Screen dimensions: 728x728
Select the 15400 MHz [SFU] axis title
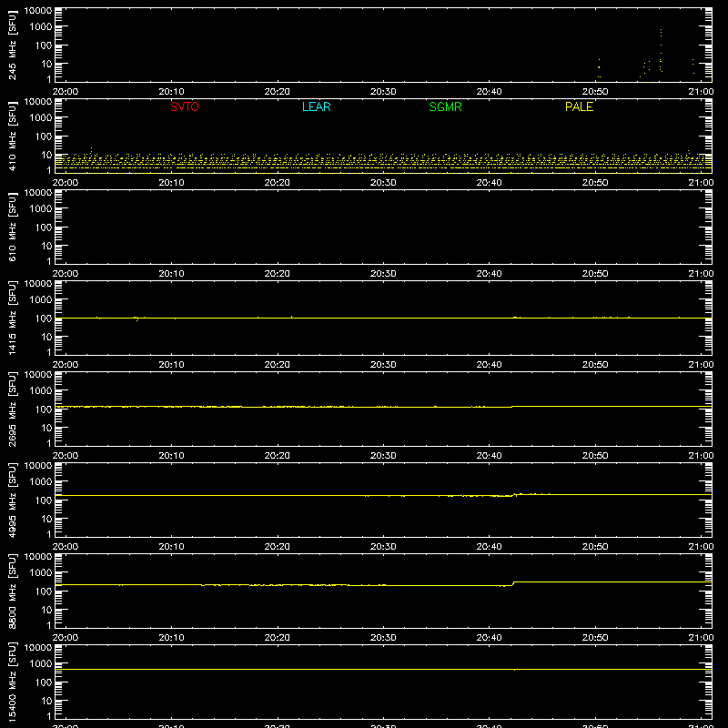(x=13, y=682)
